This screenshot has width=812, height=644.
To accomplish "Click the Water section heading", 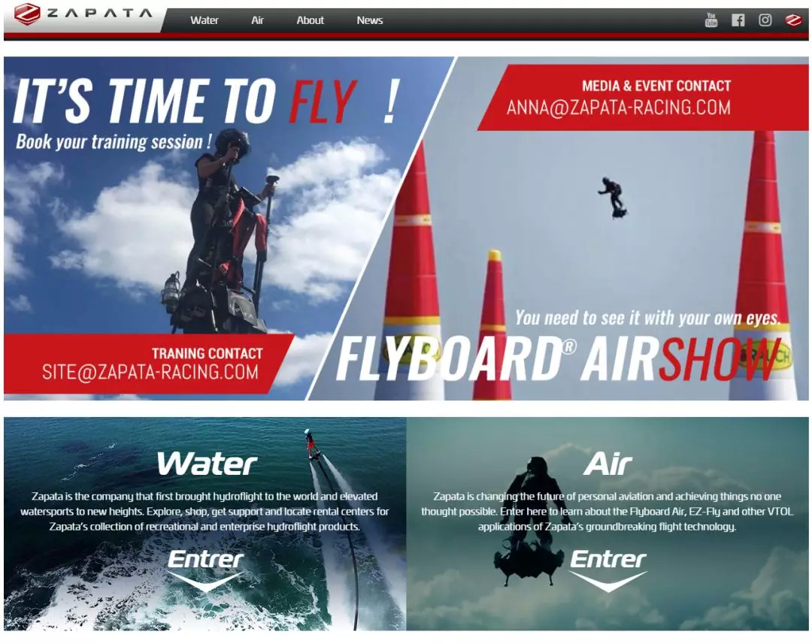I will (x=207, y=464).
